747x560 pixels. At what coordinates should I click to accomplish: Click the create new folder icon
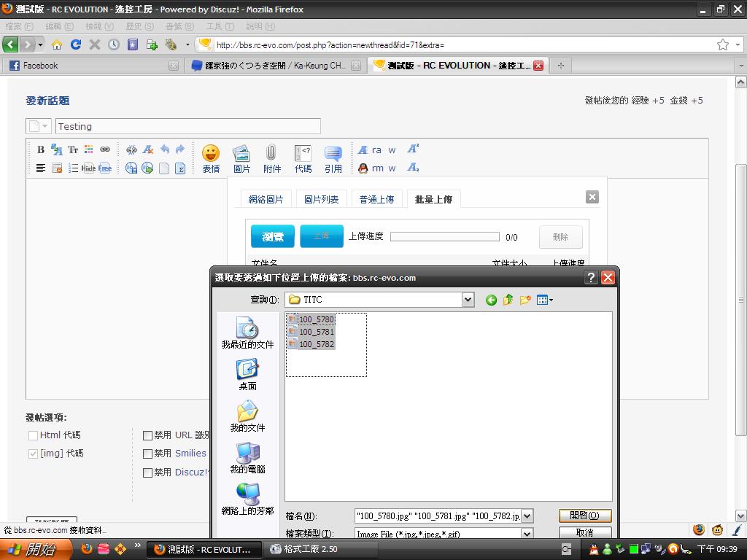point(525,300)
